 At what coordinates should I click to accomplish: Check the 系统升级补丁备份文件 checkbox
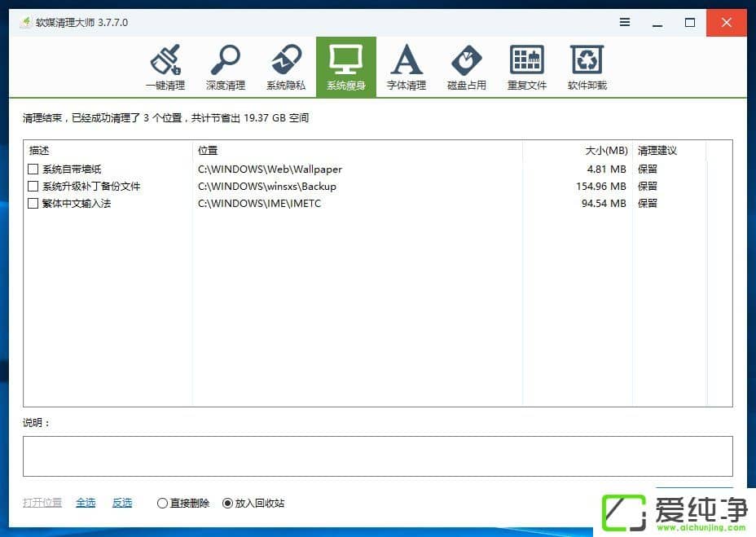(33, 186)
